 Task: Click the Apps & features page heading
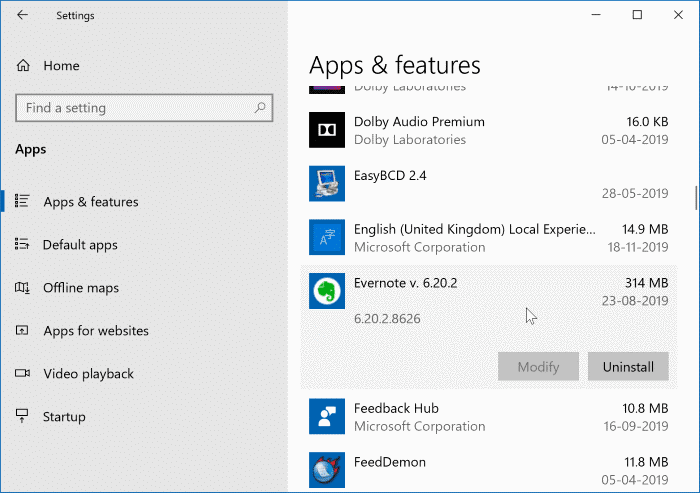(395, 65)
